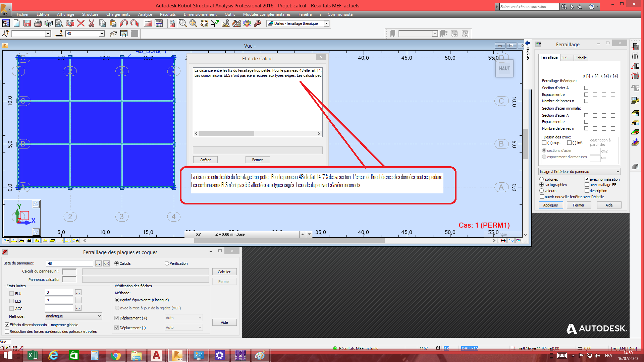Open Excel from the Windows taskbar
The image size is (644, 362).
tap(33, 355)
